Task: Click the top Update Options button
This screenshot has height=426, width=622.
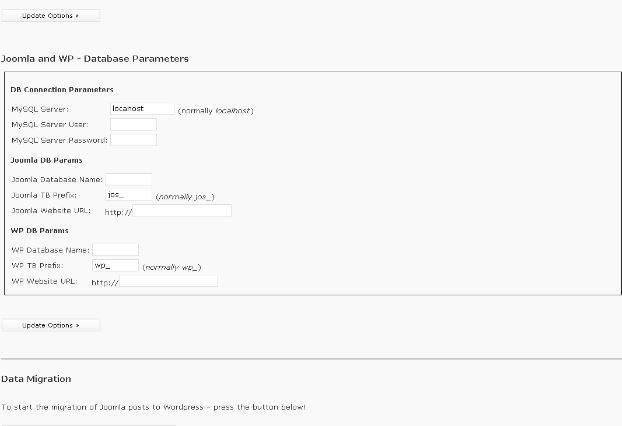Action: point(51,16)
